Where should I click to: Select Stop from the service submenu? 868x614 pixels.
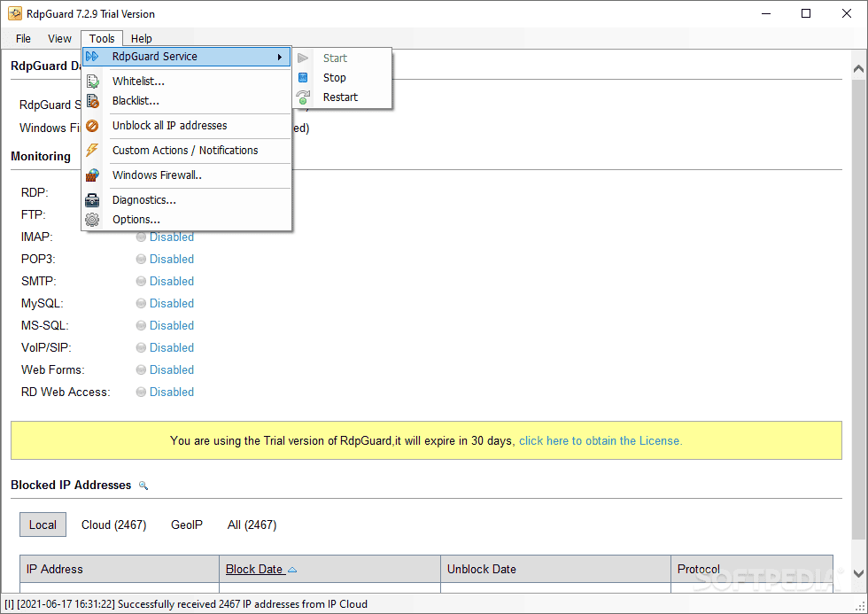[x=334, y=77]
